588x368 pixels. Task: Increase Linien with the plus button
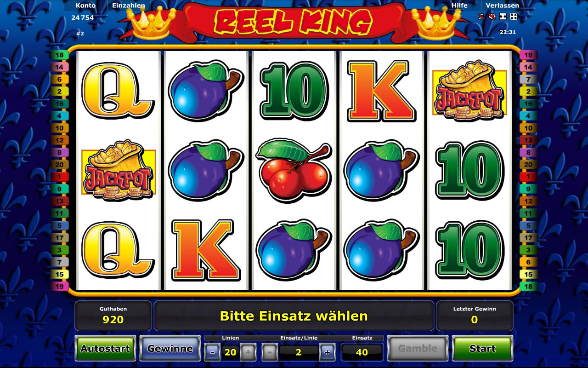point(248,353)
